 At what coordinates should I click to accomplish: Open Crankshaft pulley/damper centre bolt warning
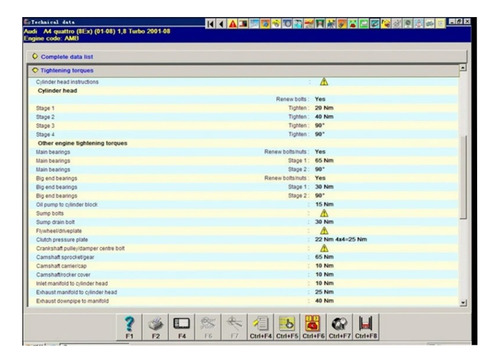[x=324, y=248]
